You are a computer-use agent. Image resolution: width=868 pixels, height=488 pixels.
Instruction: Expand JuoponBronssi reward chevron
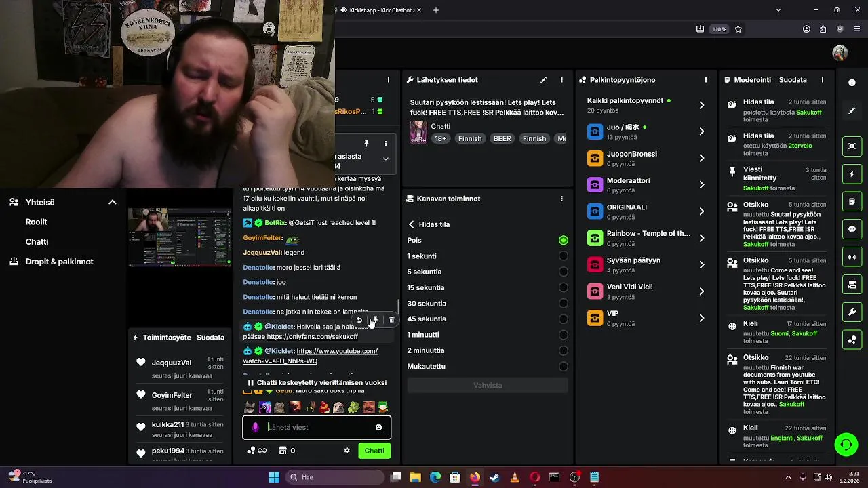pyautogui.click(x=701, y=158)
